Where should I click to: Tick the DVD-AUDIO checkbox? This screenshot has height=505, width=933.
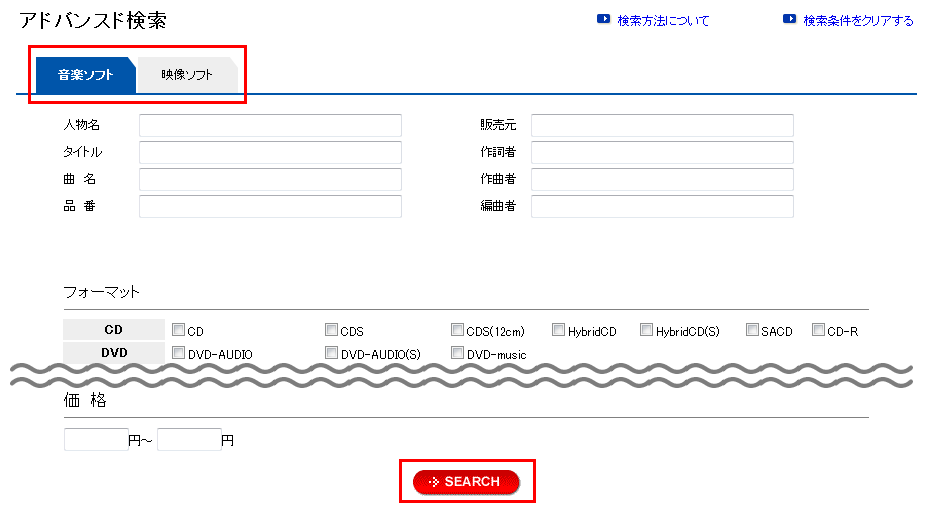click(178, 353)
